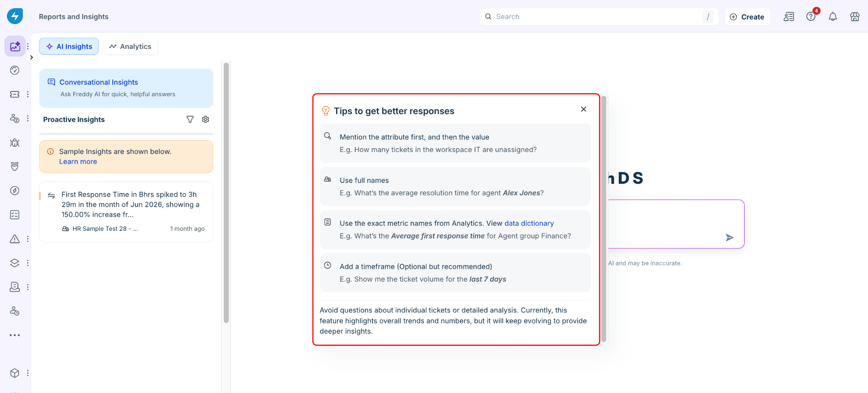Show more sidebar items via ellipsis
The height and width of the screenshot is (393, 868).
[15, 335]
